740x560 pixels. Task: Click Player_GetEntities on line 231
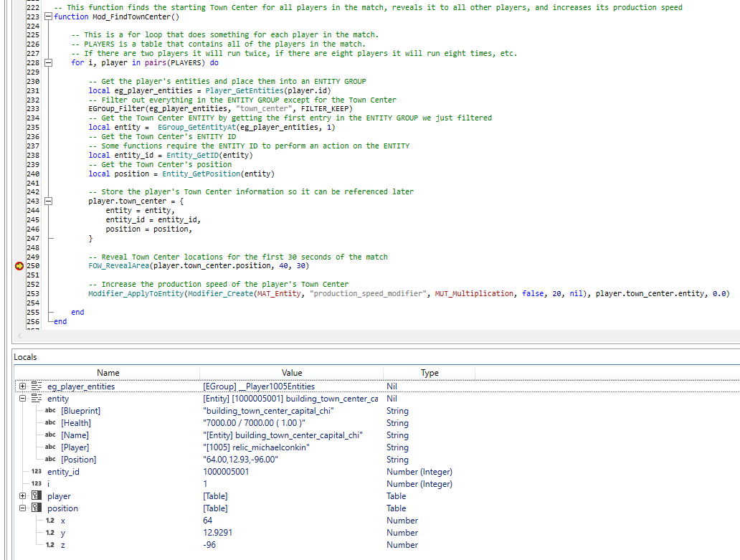click(244, 90)
